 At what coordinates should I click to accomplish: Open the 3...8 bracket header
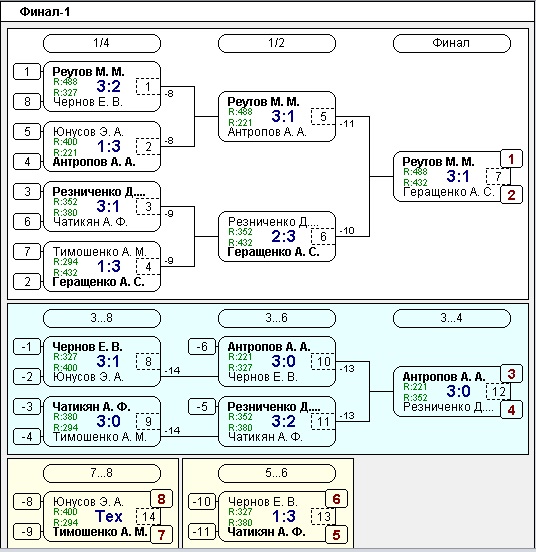(x=102, y=318)
